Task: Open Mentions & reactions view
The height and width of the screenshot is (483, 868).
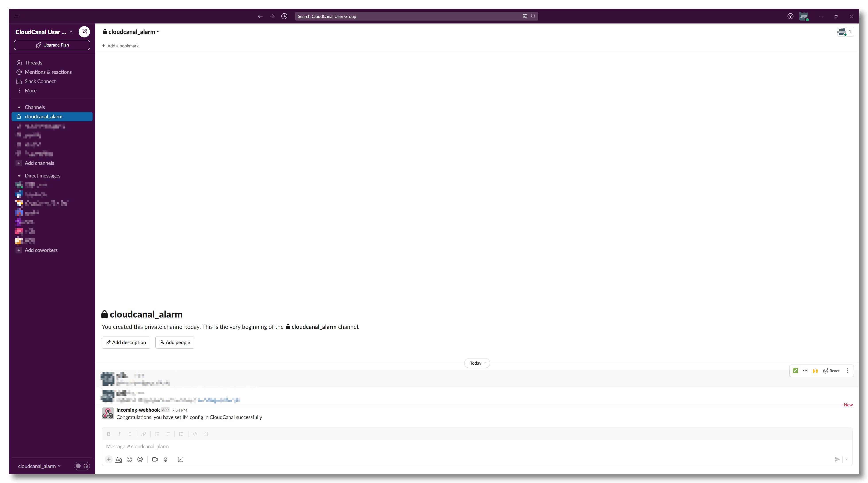Action: (x=48, y=72)
